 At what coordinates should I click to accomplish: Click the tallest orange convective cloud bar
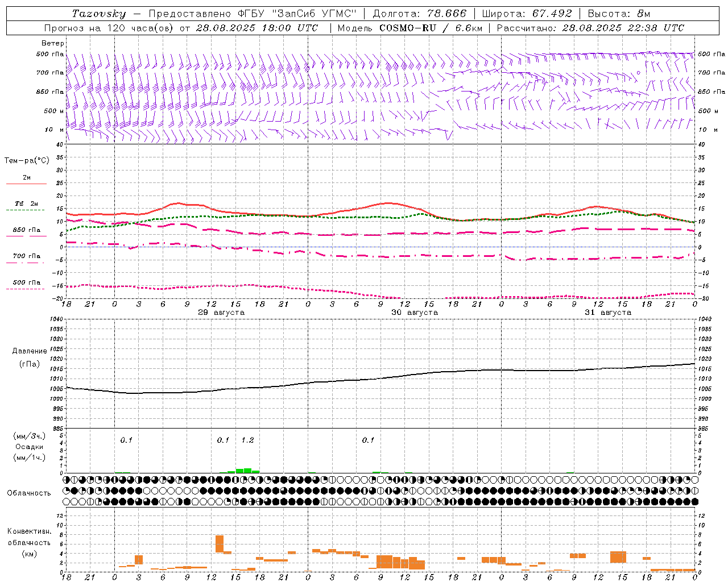[x=220, y=543]
